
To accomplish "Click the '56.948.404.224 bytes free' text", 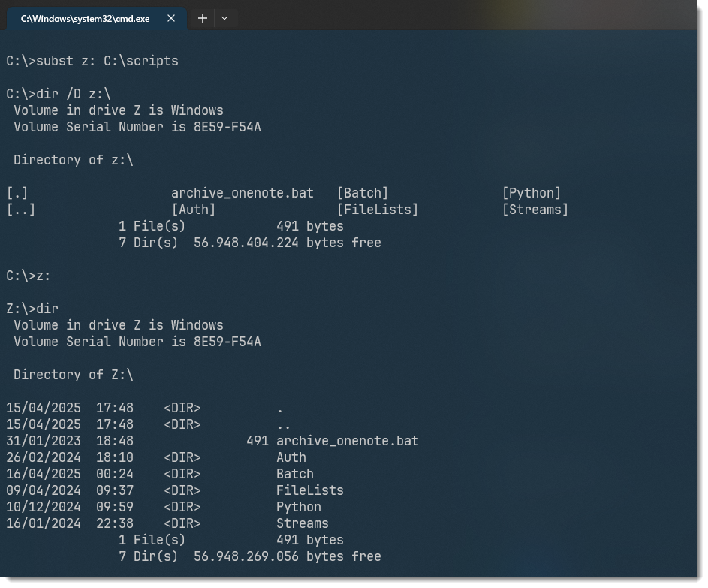I will coord(287,243).
